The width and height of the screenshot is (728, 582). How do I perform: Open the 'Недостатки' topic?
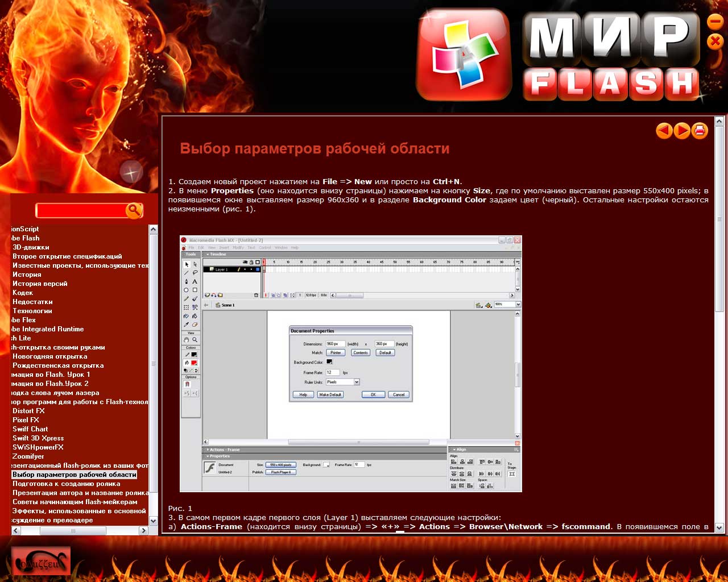click(32, 302)
